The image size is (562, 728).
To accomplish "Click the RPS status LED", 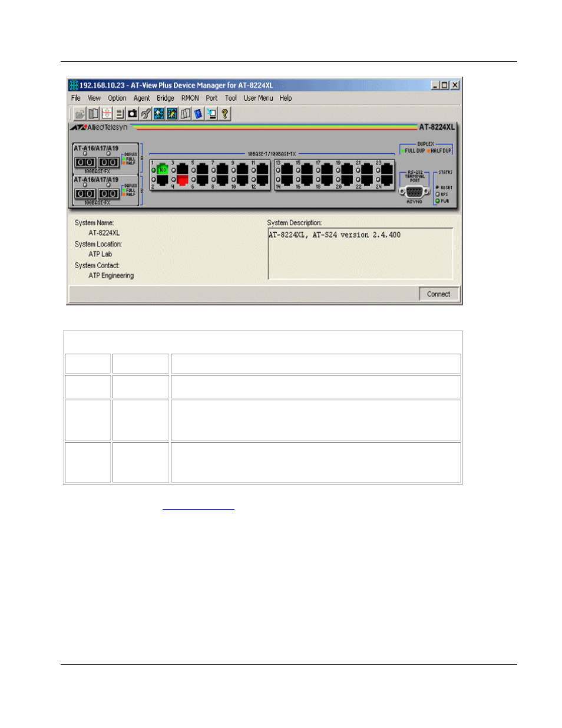I will [x=438, y=194].
